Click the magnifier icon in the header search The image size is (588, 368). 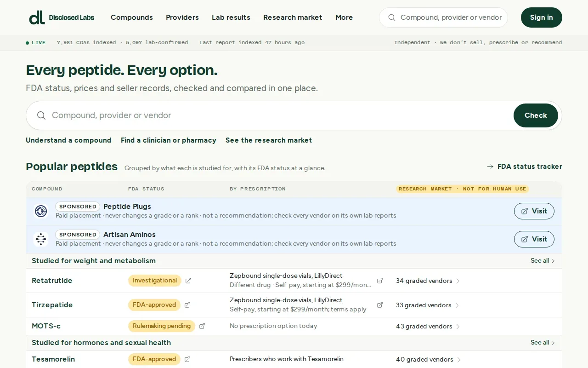pyautogui.click(x=392, y=17)
